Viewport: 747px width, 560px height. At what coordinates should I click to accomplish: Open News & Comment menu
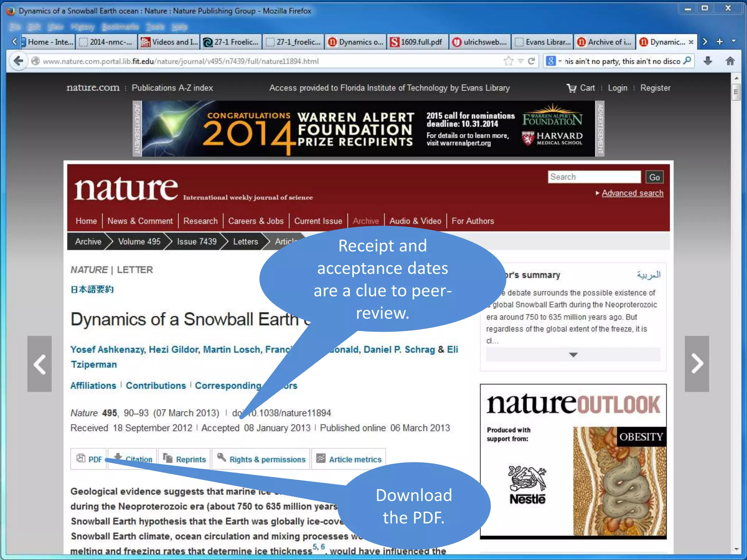[x=140, y=221]
